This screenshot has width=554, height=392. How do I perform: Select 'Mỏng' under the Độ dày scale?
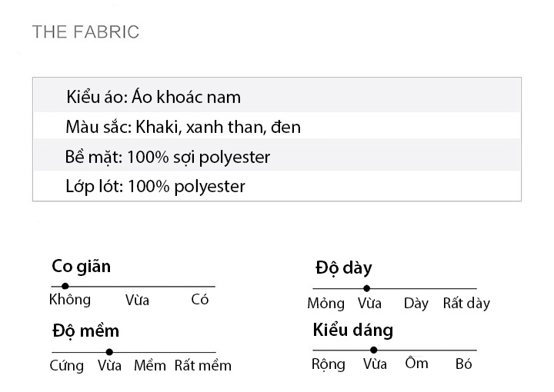tap(325, 304)
